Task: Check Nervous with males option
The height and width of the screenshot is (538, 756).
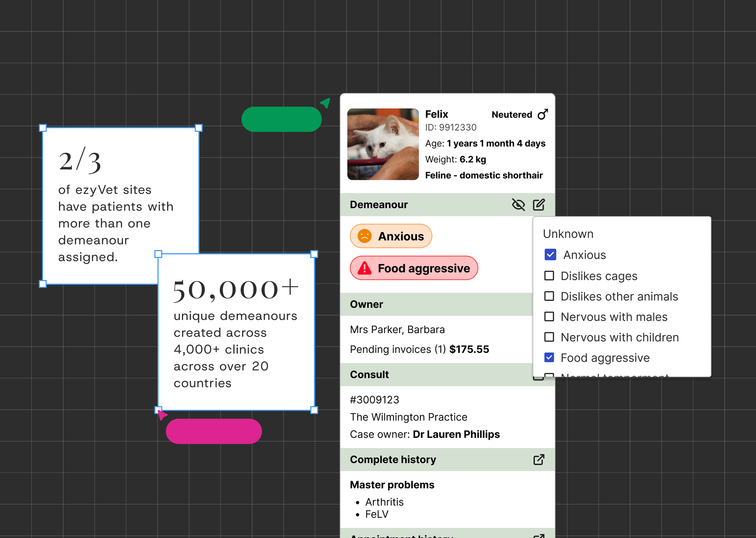Action: tap(549, 317)
